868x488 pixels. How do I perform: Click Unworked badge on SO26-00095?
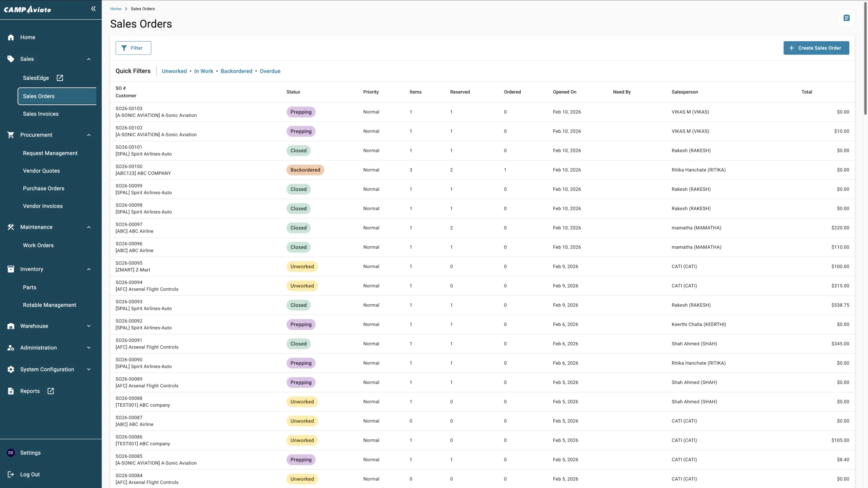coord(302,266)
